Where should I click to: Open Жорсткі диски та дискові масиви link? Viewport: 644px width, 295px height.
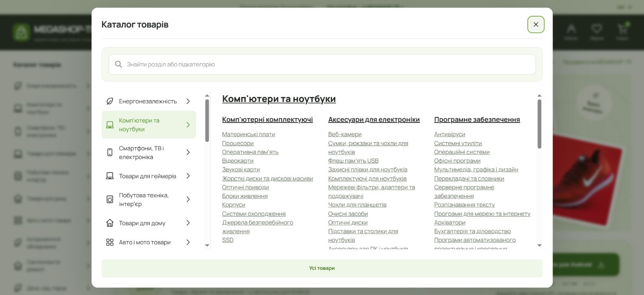[267, 178]
